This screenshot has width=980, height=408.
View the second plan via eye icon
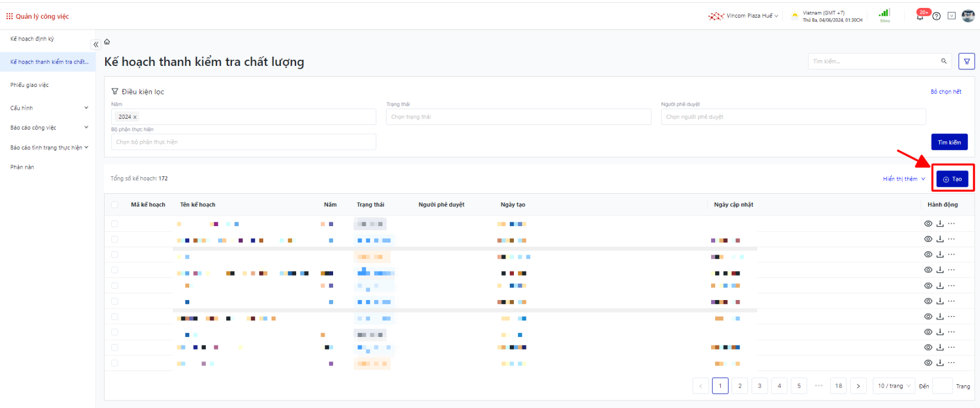click(928, 239)
